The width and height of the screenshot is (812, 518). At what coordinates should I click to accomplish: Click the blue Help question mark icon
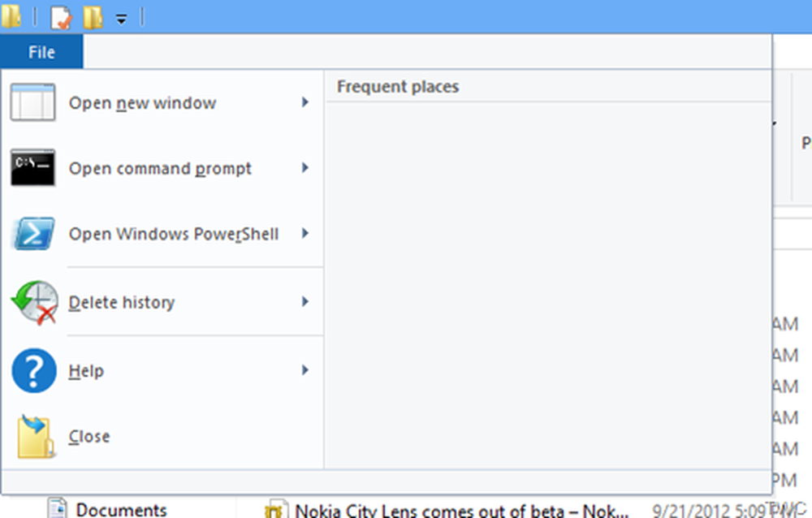click(x=33, y=371)
